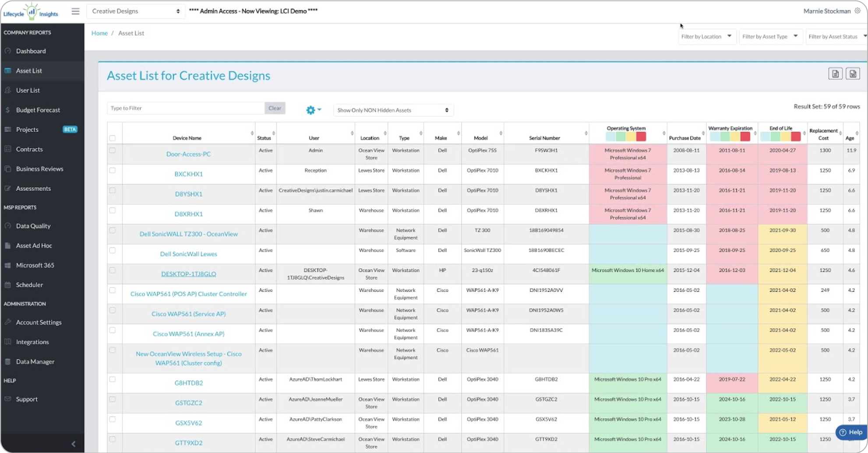
Task: Select the checkbox for BXCKHX1 row
Action: 113,170
